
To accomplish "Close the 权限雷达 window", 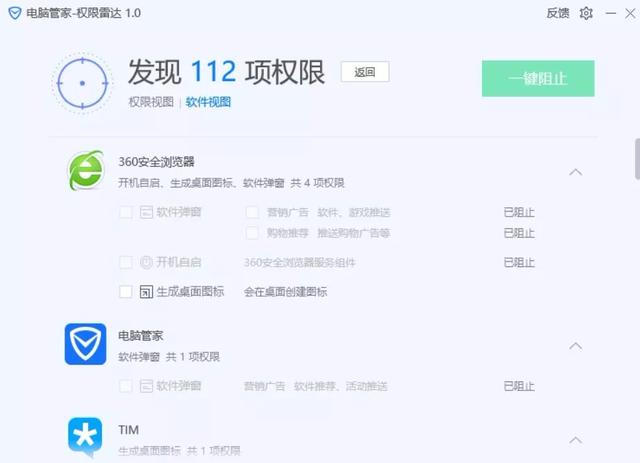I will (630, 13).
